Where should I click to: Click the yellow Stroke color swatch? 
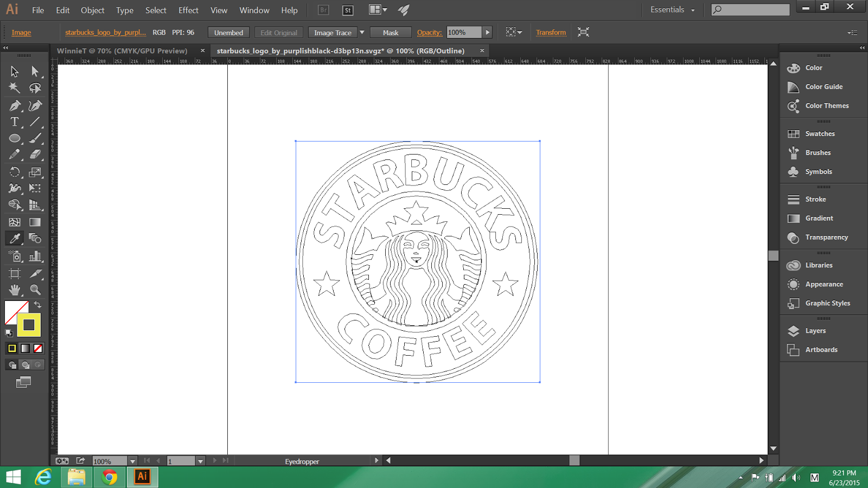click(x=29, y=325)
